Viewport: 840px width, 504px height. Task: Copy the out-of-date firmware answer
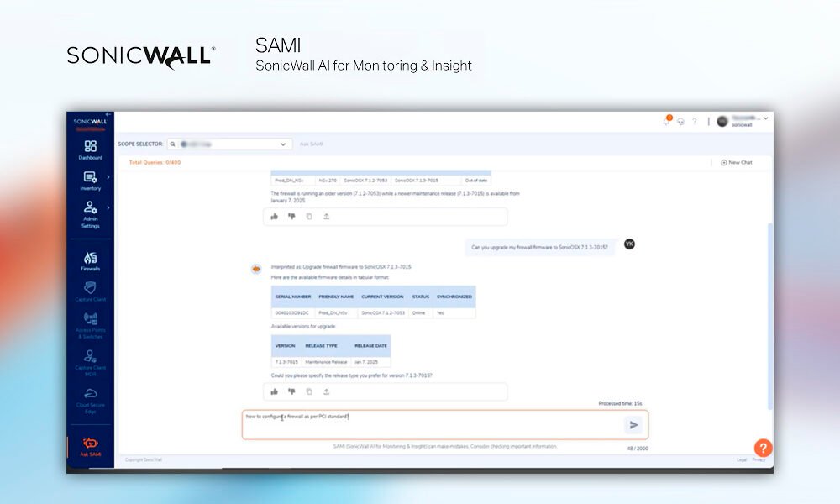click(x=309, y=217)
